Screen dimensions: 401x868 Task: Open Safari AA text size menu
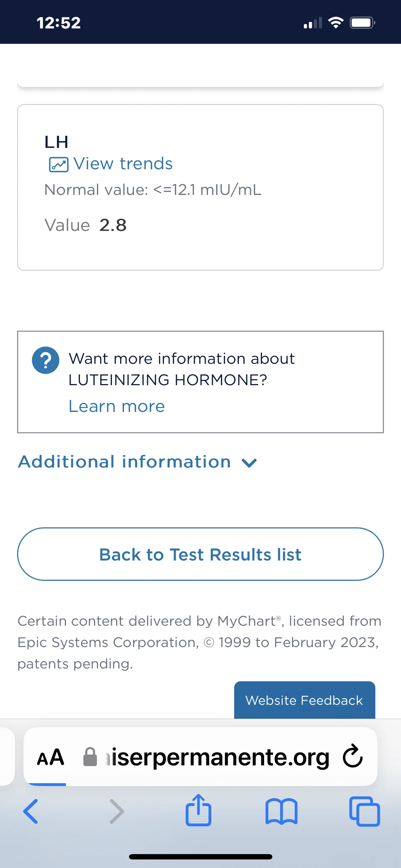tap(51, 757)
